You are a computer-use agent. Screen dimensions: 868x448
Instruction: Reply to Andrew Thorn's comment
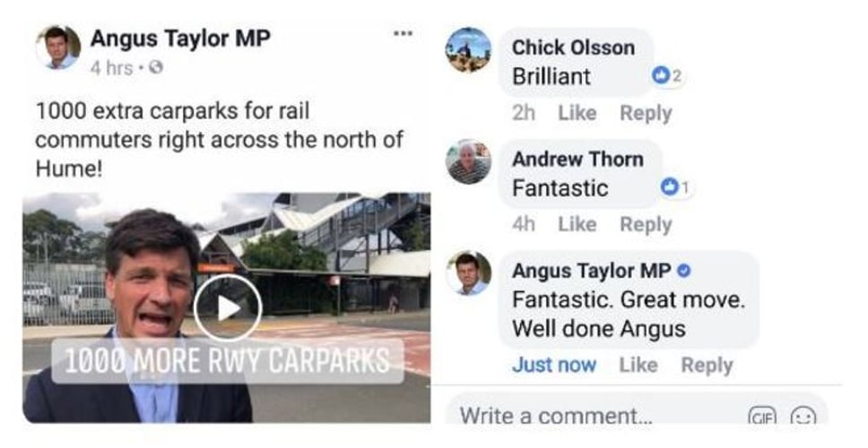(646, 224)
